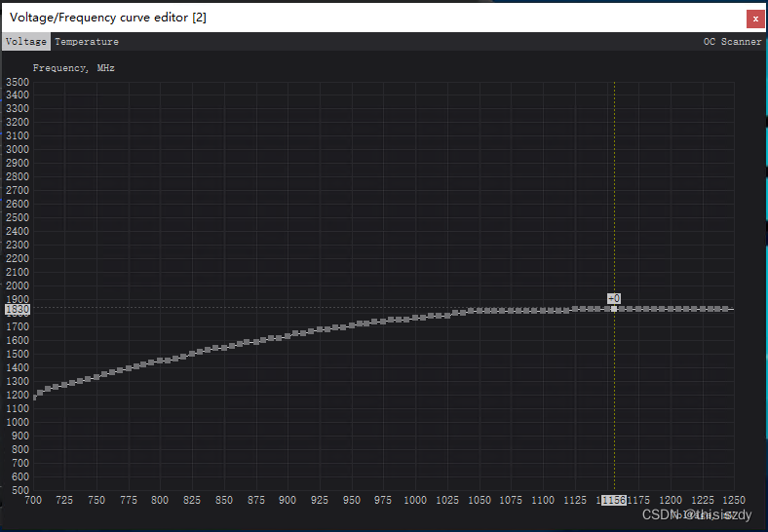Click the 1000 label on frequency axis
The height and width of the screenshot is (532, 768).
18,422
